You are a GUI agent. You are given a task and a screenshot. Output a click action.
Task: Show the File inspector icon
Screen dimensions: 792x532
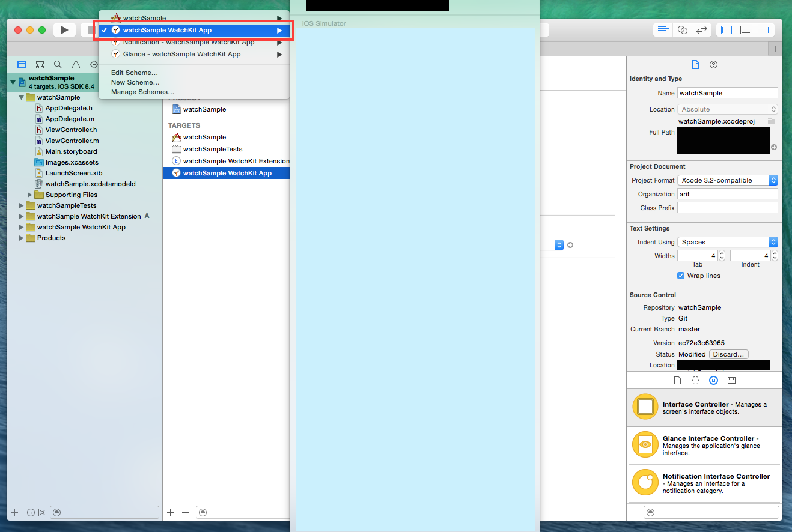[695, 65]
